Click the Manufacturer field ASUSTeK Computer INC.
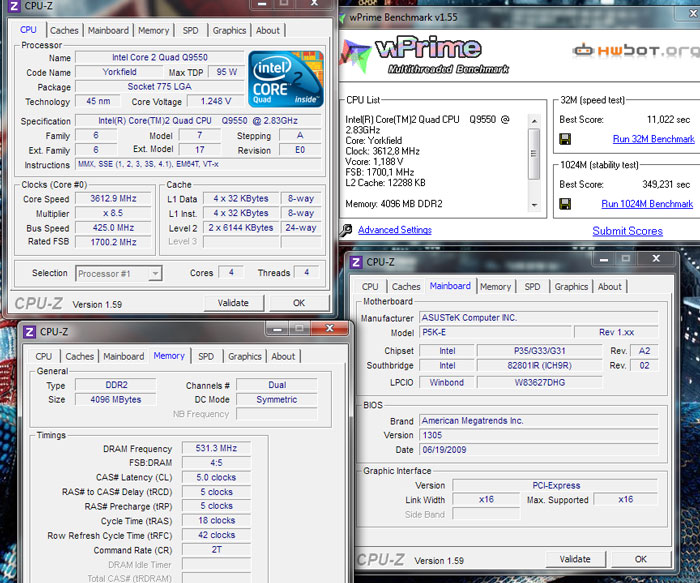Screen dimensions: 700x583 tap(539, 318)
